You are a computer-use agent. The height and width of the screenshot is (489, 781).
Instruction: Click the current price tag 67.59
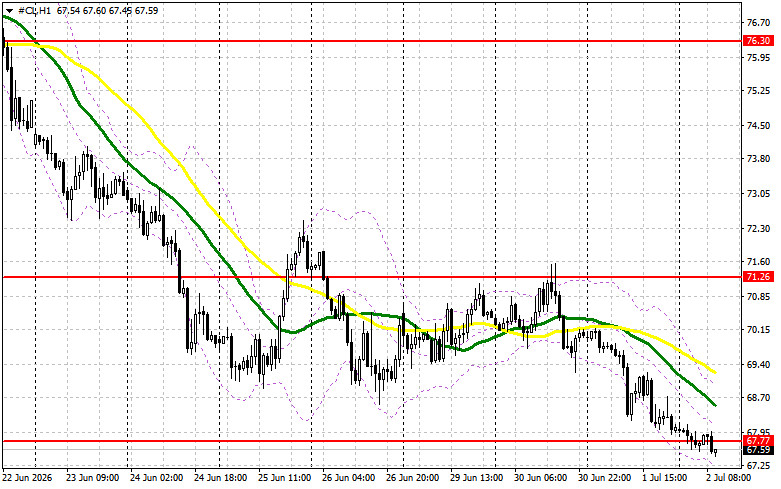pos(758,450)
